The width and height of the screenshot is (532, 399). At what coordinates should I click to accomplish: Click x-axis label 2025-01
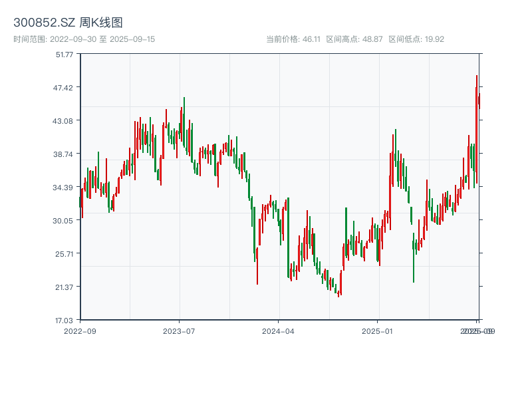377,331
